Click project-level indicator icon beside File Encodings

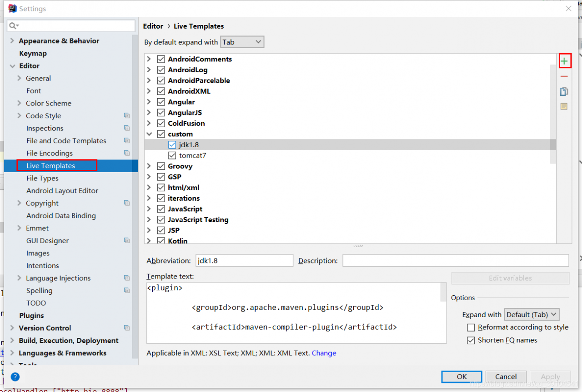pyautogui.click(x=126, y=153)
